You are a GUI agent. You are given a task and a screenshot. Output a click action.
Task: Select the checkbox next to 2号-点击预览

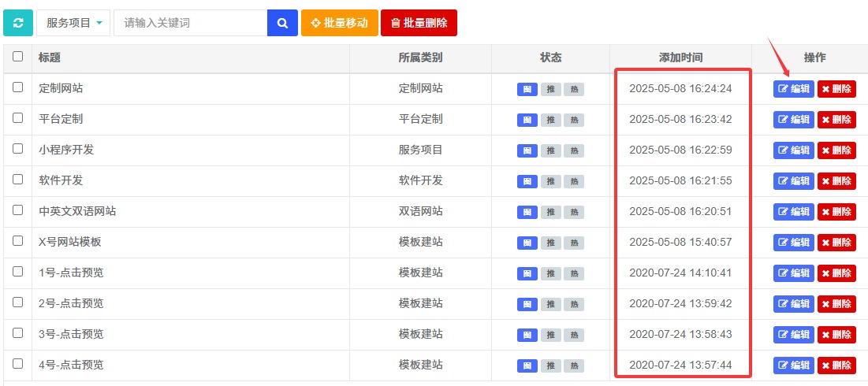pos(18,302)
